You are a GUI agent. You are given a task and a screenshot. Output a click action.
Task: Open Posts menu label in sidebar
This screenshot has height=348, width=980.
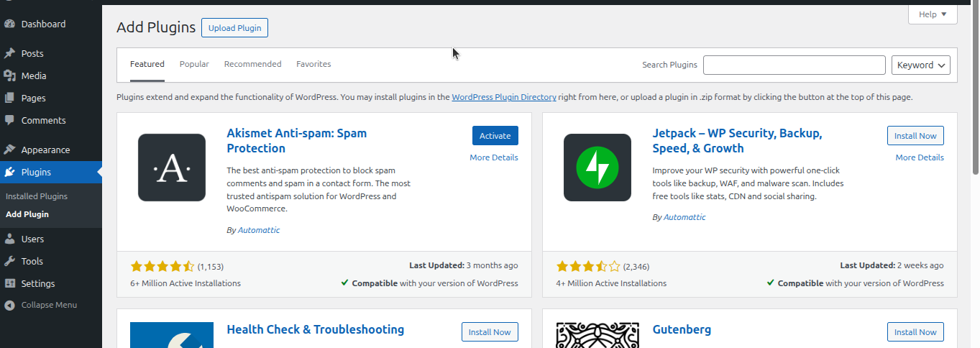pos(32,53)
